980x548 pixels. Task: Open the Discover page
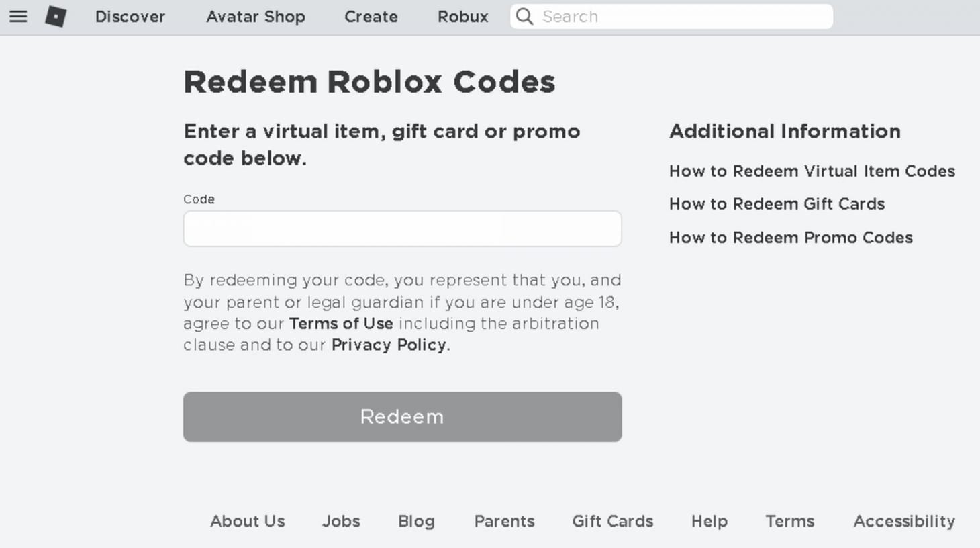click(x=130, y=17)
